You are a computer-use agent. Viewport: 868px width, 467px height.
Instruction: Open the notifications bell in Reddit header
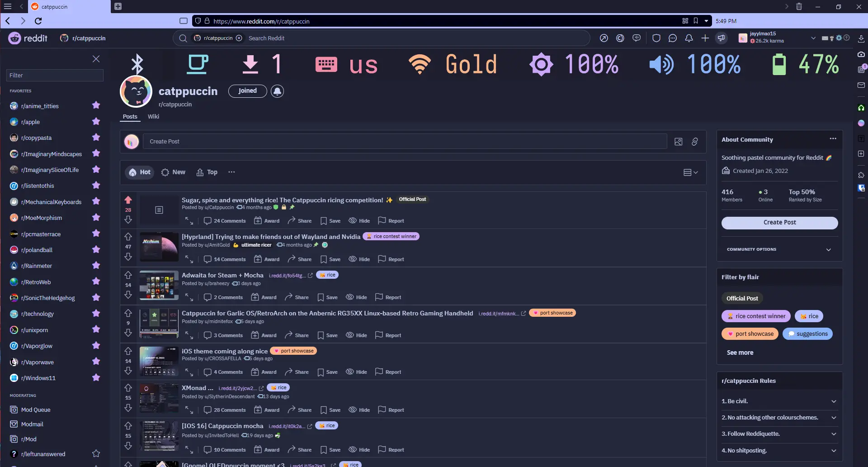689,38
